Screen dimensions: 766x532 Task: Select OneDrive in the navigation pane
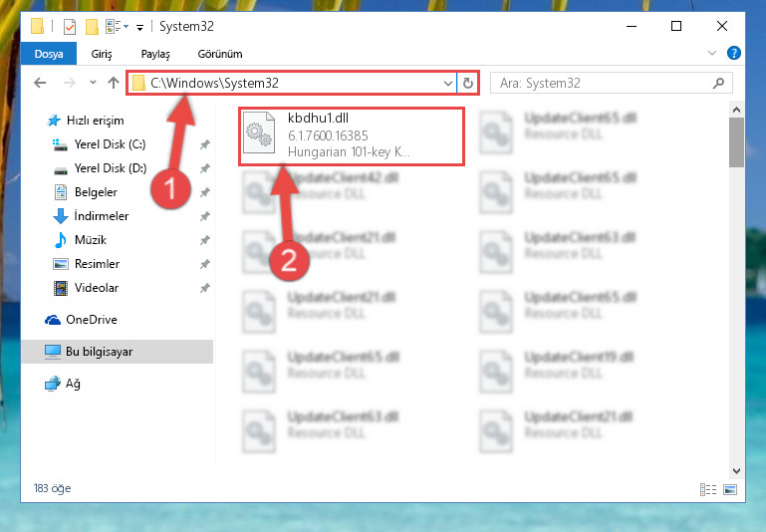[81, 320]
